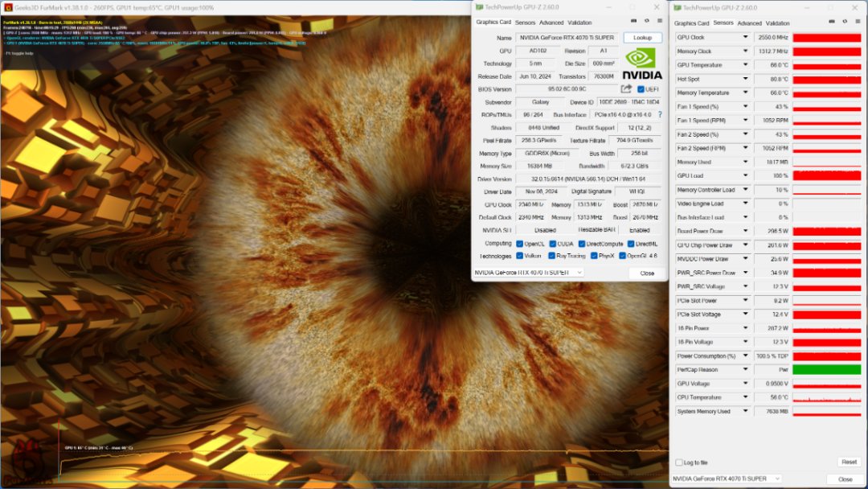Expand the GPU Temperature sensor dropdown arrow

(x=745, y=65)
